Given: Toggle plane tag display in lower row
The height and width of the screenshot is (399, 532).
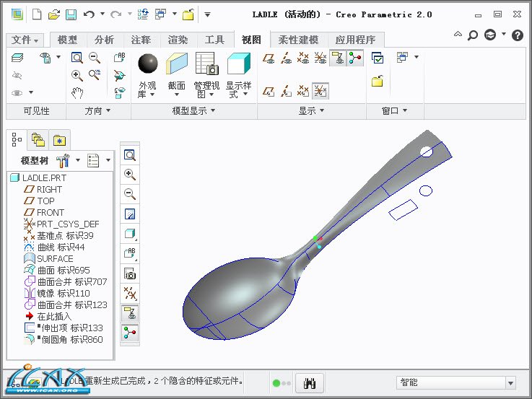Looking at the screenshot, I should pos(269,91).
